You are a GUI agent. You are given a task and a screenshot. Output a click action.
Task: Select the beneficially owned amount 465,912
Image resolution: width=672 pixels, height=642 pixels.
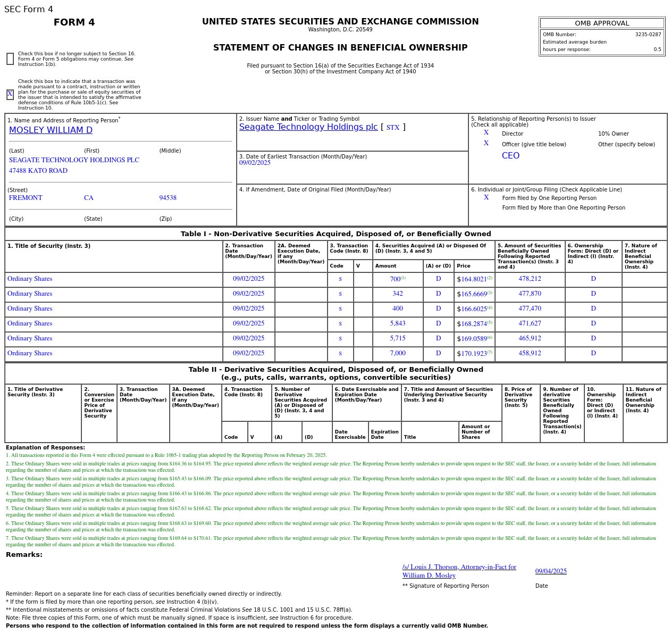pyautogui.click(x=530, y=338)
